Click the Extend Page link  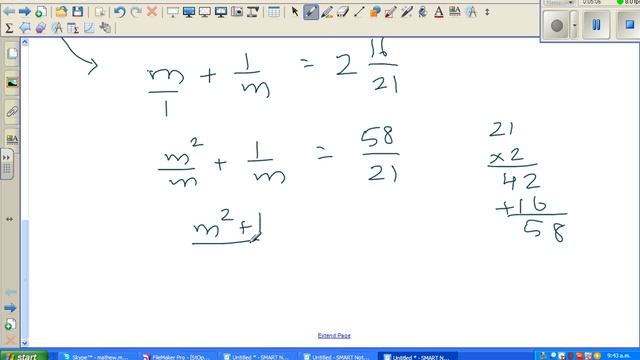[x=334, y=336]
